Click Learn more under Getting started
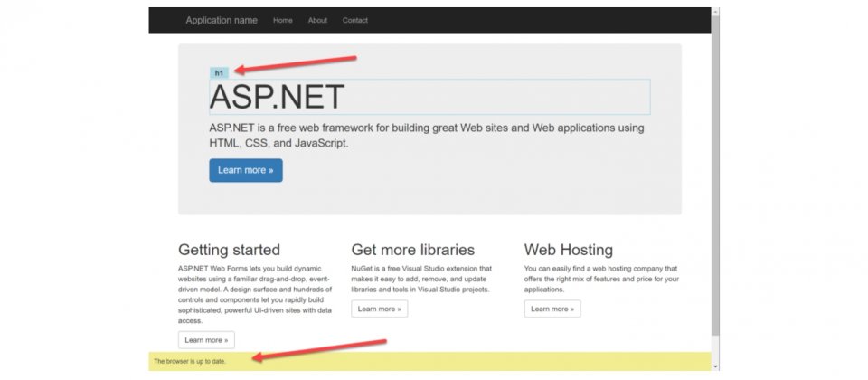 [206, 340]
